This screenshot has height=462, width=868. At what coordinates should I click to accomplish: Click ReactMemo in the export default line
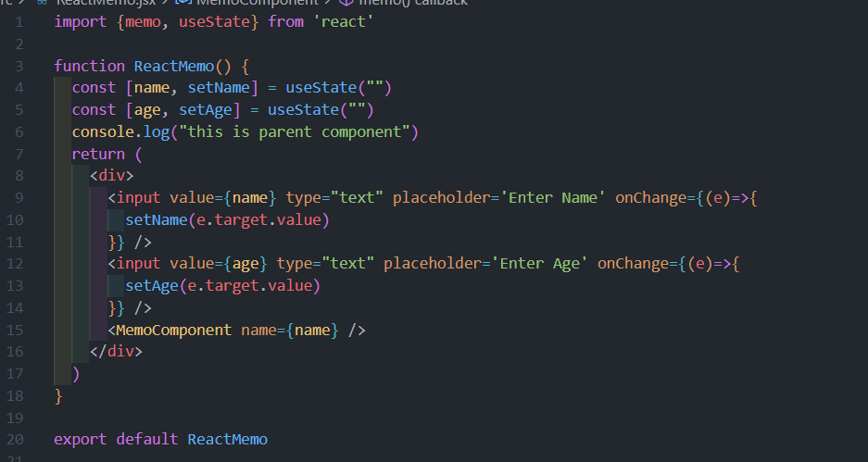tap(227, 439)
